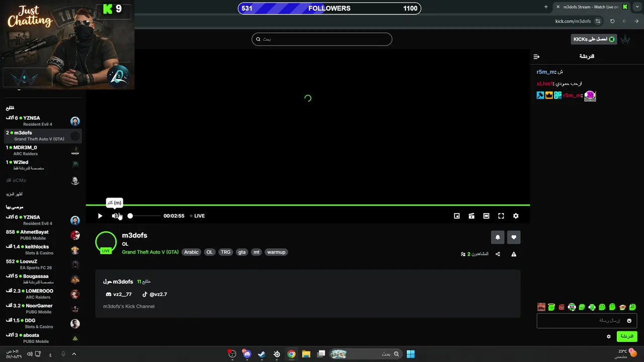Open offline oCMz channel in sidebar

(x=43, y=180)
